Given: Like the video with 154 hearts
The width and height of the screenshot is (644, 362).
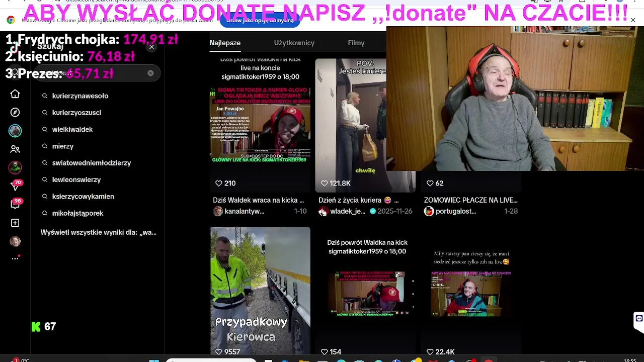Looking at the screenshot, I should [325, 352].
